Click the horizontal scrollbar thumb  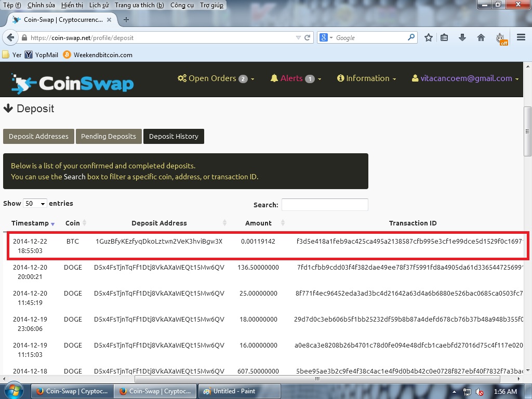tap(317, 379)
